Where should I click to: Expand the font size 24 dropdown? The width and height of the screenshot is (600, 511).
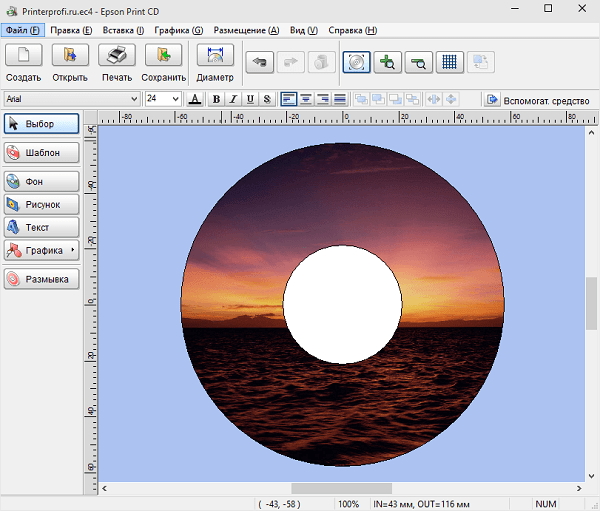coord(175,99)
